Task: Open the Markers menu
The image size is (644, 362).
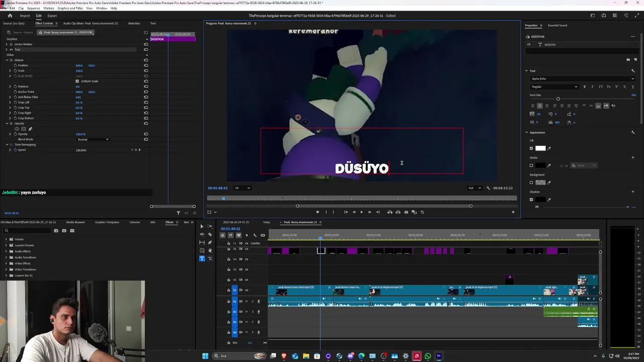Action: click(x=49, y=8)
